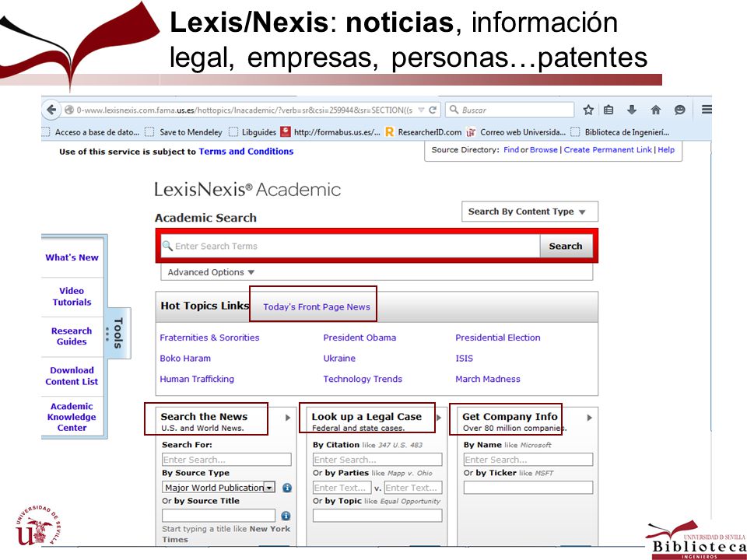Click the address bar URL

(x=244, y=110)
